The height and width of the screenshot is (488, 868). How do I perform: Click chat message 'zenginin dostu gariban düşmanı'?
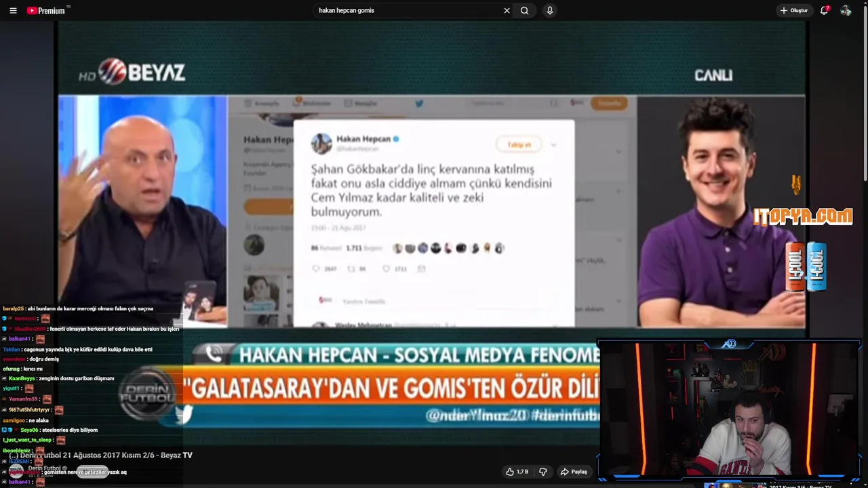(76, 378)
